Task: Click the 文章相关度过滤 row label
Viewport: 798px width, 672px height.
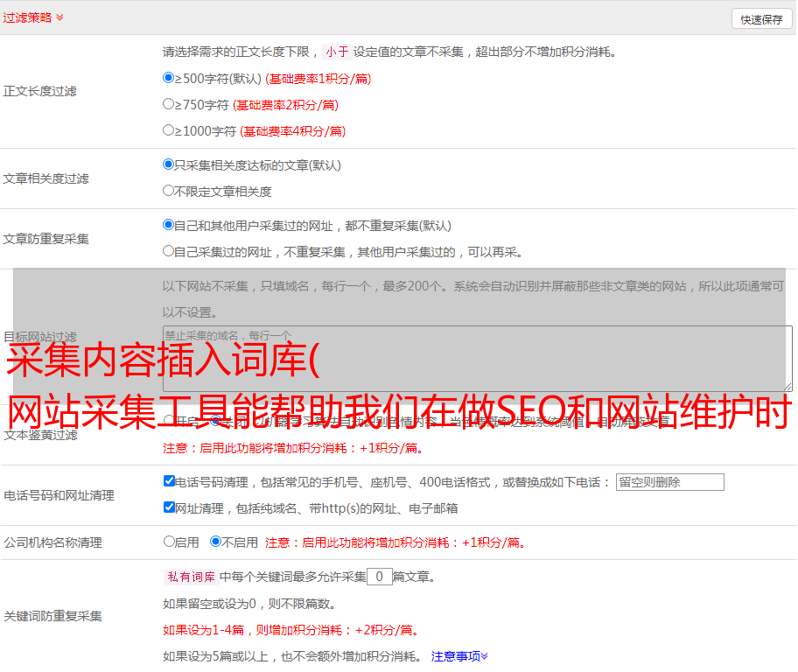Action: coord(45,178)
